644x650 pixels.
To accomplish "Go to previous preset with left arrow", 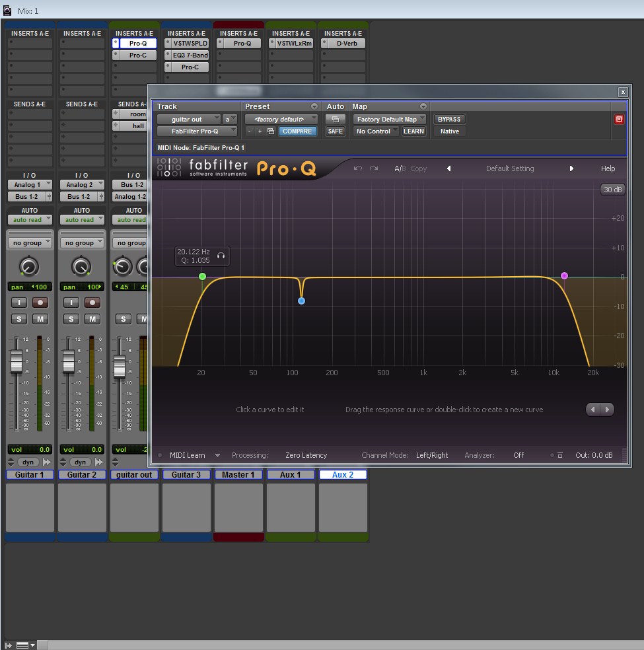I will [x=448, y=168].
